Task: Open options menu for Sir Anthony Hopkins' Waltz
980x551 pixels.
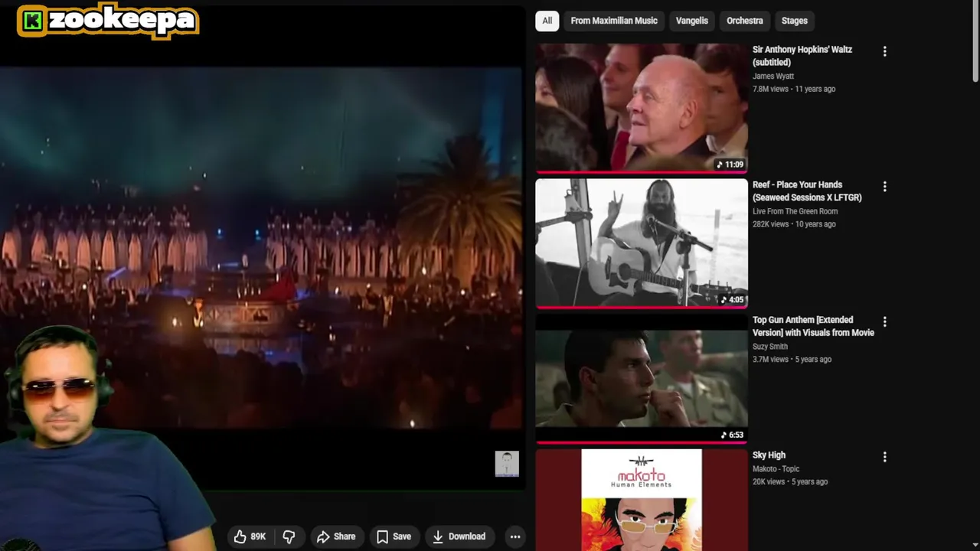Action: (x=884, y=51)
